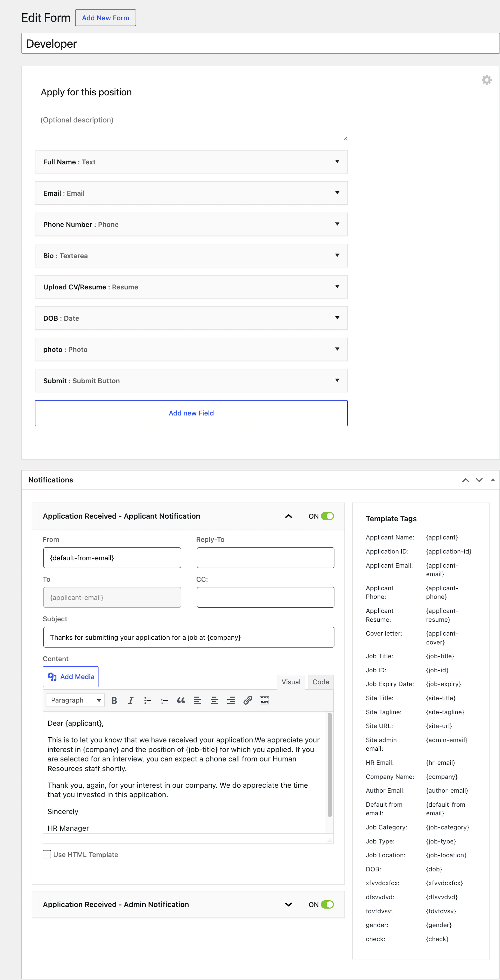
Task: Expand Submit button field row
Action: tap(191, 380)
